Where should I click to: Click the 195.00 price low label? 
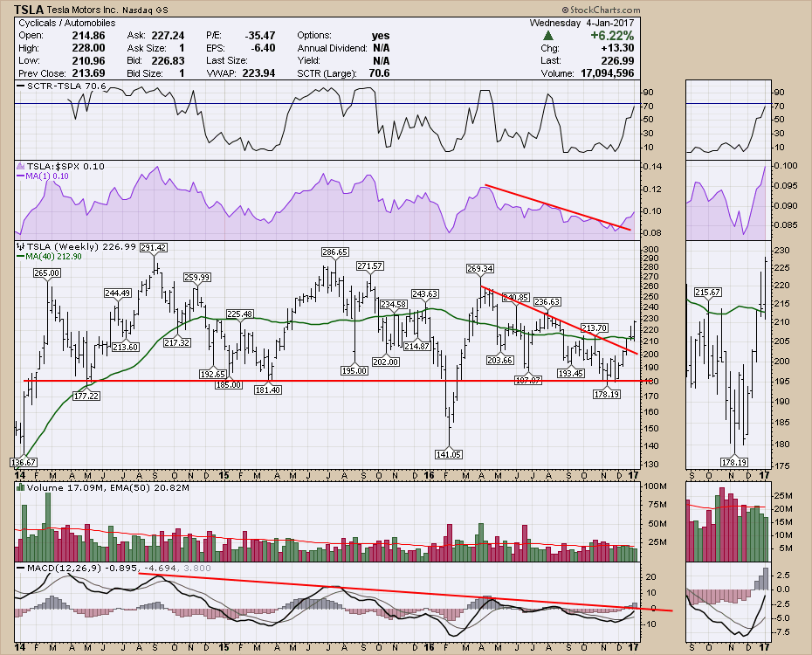[x=354, y=370]
